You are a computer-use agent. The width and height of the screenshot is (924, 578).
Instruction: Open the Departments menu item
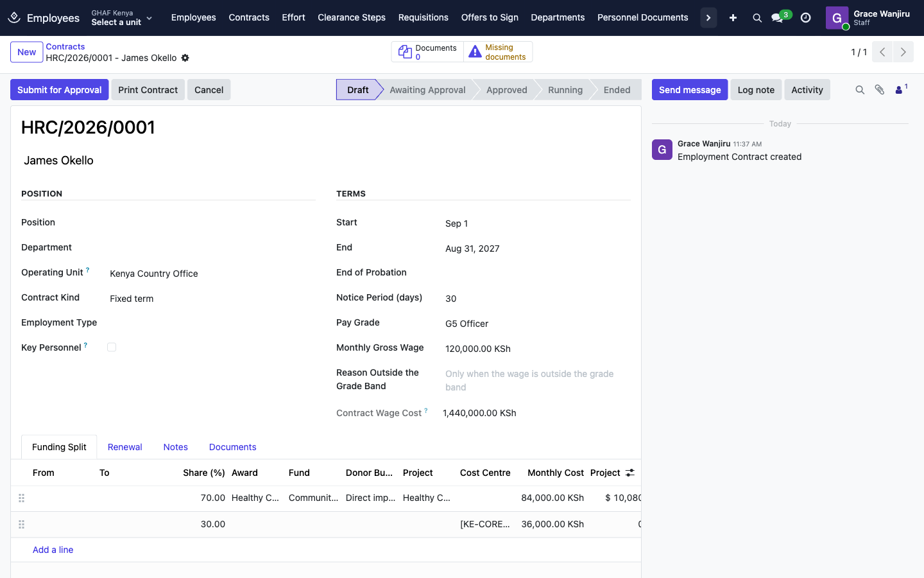(558, 18)
